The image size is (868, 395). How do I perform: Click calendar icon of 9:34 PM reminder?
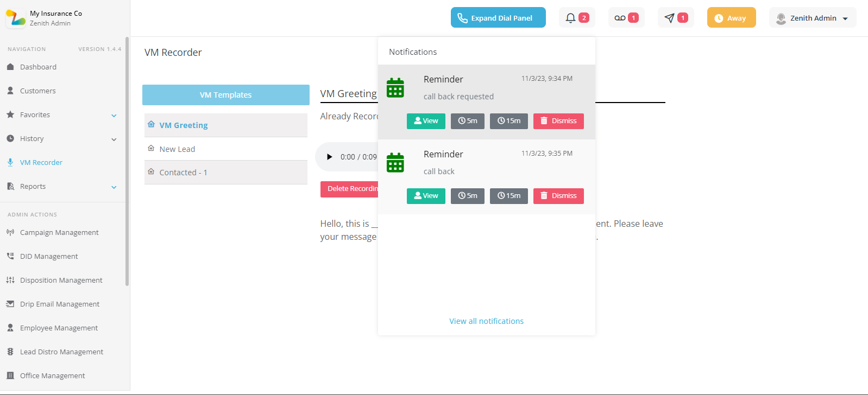coord(395,87)
